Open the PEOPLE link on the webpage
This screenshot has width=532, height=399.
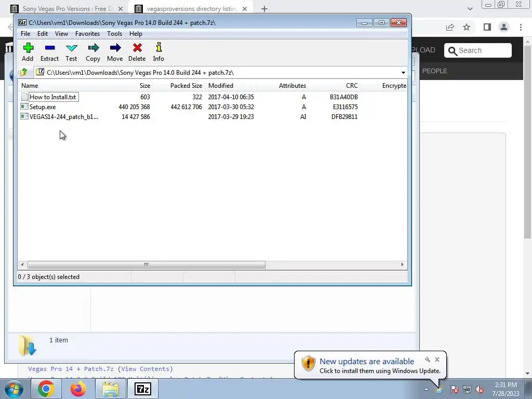coord(434,71)
